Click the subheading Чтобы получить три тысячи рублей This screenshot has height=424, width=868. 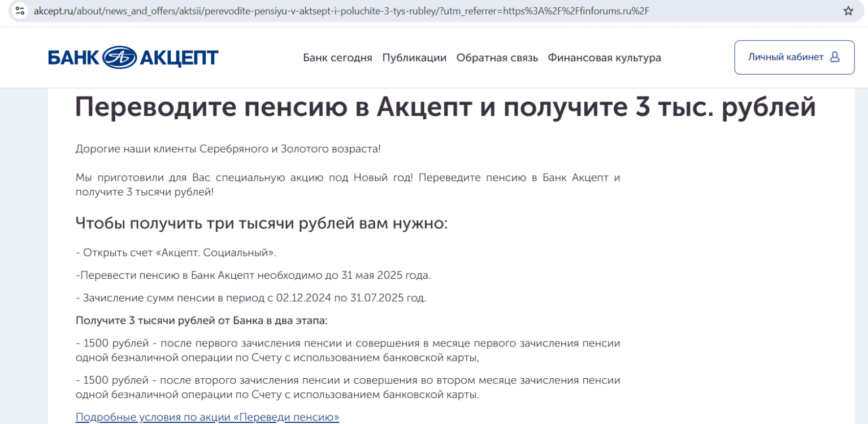pyautogui.click(x=261, y=223)
